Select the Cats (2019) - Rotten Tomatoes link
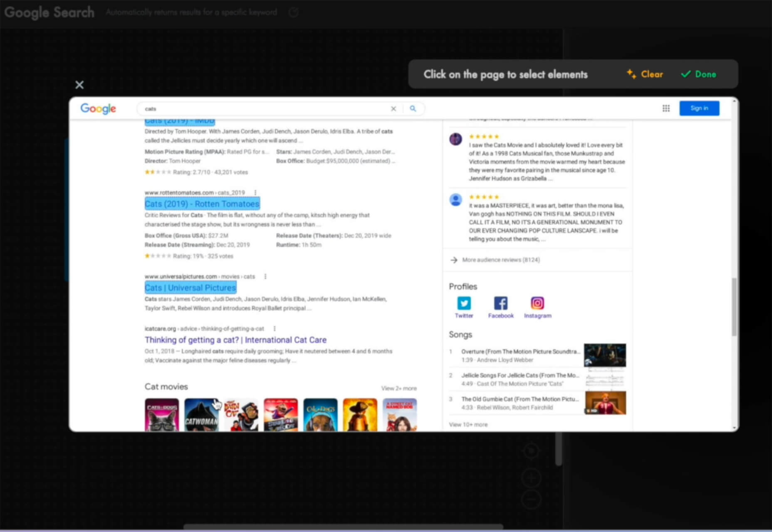Viewport: 772px width, 532px height. [x=202, y=204]
